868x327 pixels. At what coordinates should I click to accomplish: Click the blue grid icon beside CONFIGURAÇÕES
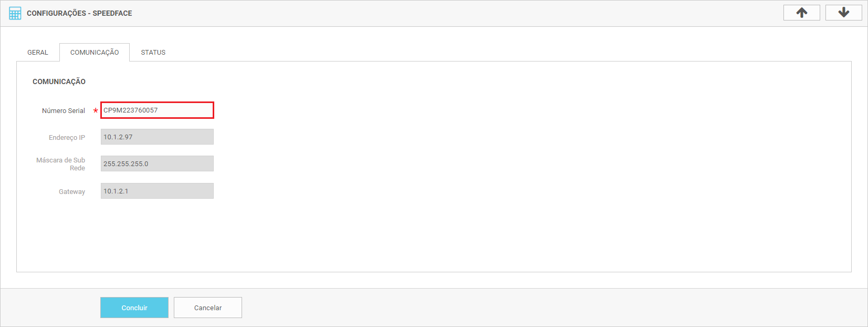(x=15, y=13)
